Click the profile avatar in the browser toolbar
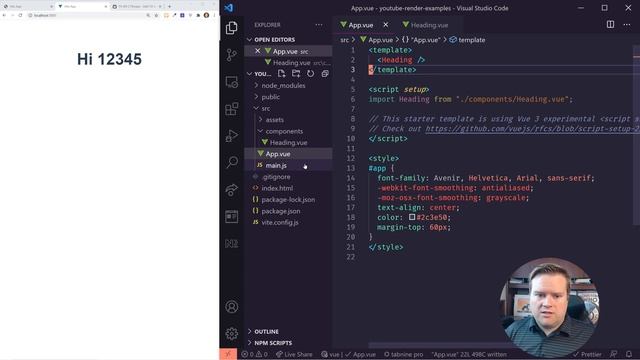 [x=207, y=15]
